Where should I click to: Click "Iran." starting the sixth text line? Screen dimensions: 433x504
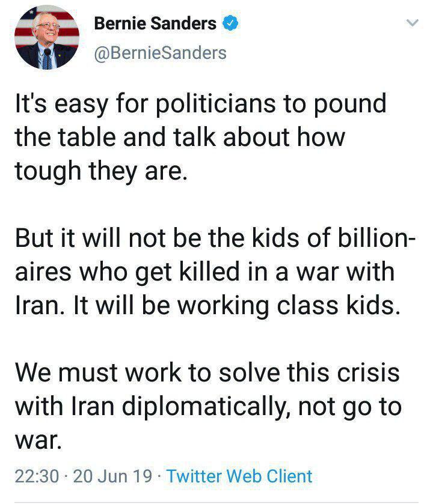(38, 305)
